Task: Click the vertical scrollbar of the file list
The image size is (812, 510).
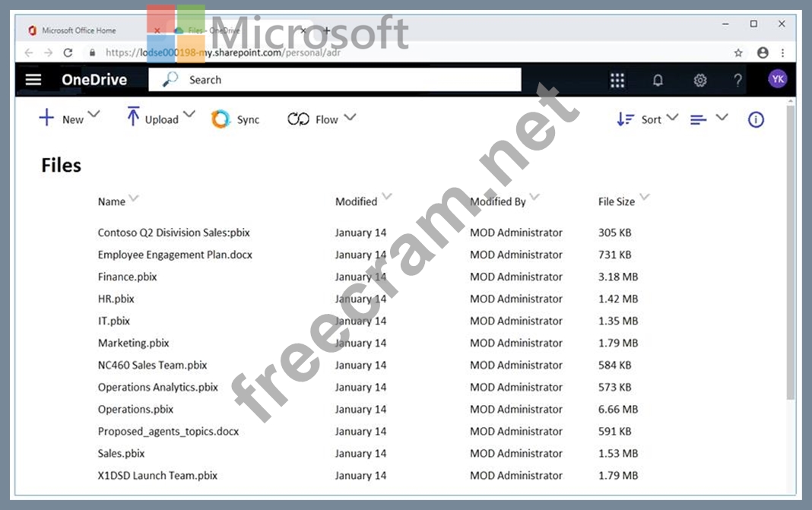Action: click(790, 252)
